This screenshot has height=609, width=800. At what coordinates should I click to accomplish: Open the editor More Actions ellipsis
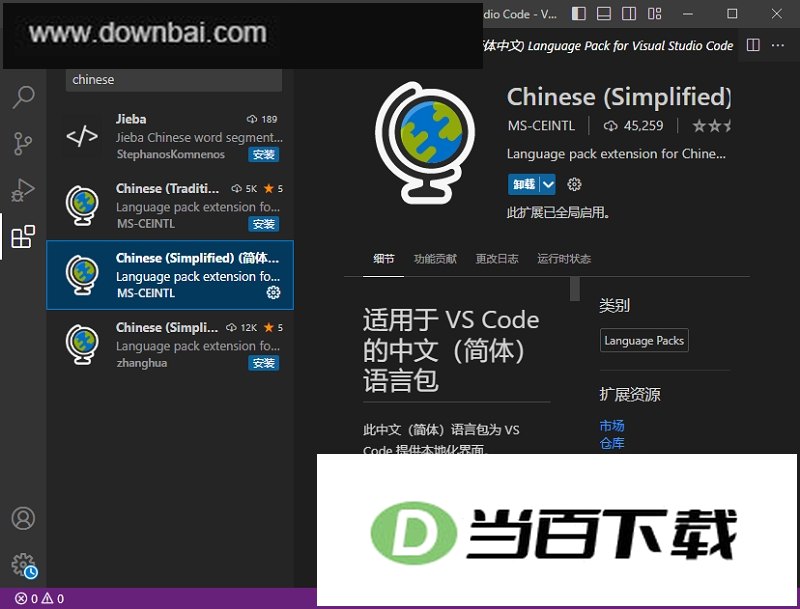click(778, 45)
